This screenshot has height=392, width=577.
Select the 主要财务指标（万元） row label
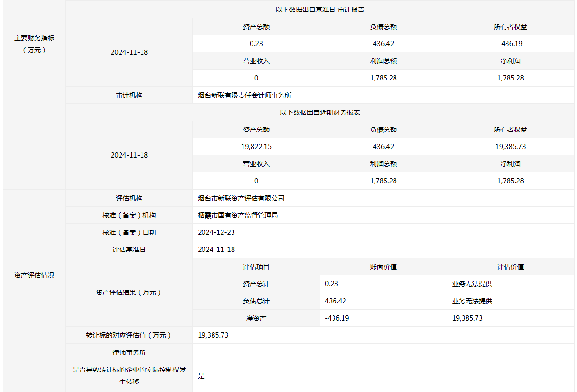[34, 44]
